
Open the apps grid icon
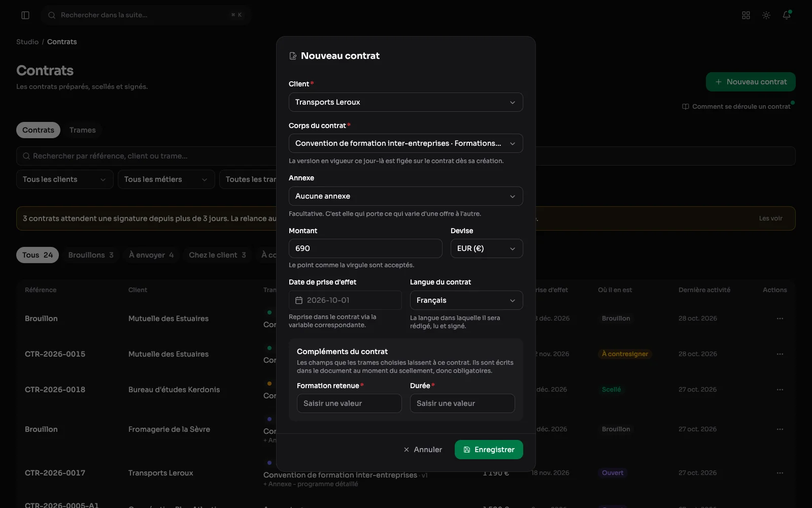click(x=746, y=15)
